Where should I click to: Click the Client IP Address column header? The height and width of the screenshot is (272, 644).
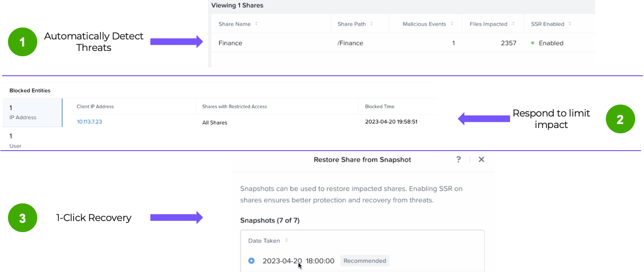pos(95,107)
